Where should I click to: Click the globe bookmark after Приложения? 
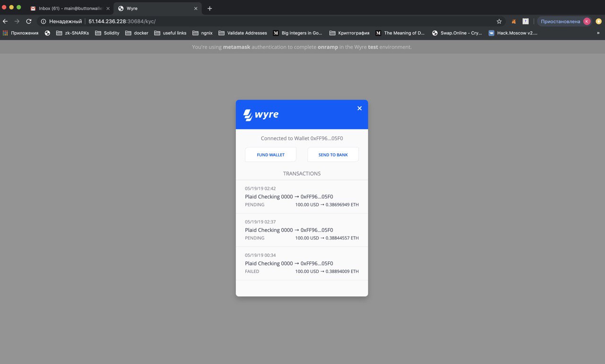click(x=47, y=33)
